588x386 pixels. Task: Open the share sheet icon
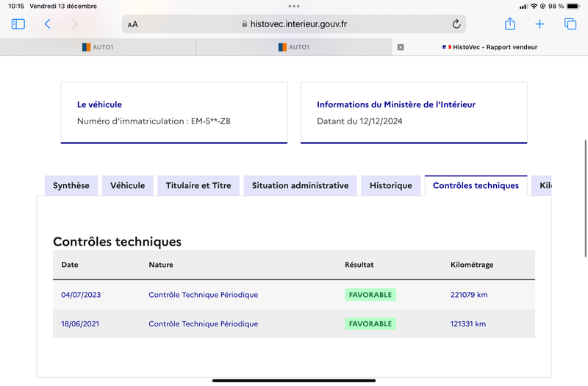click(x=509, y=24)
